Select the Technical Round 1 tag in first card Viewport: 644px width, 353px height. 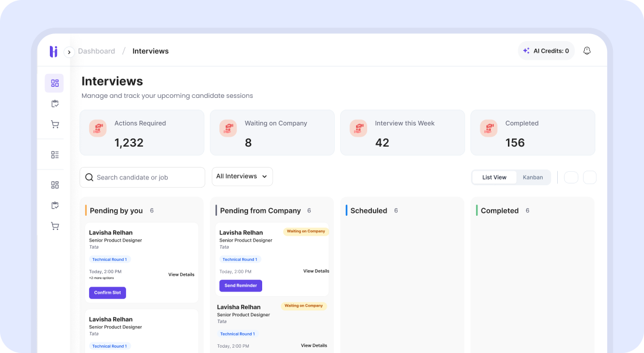pyautogui.click(x=110, y=259)
